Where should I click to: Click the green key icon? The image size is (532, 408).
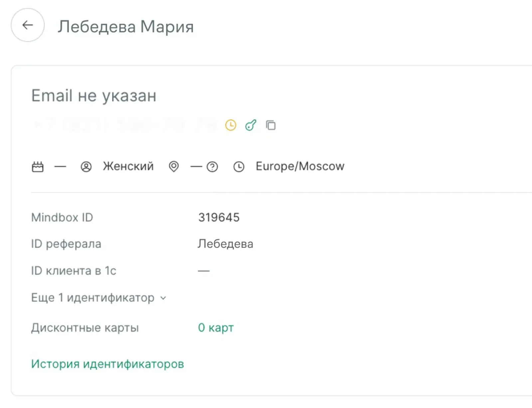[251, 125]
